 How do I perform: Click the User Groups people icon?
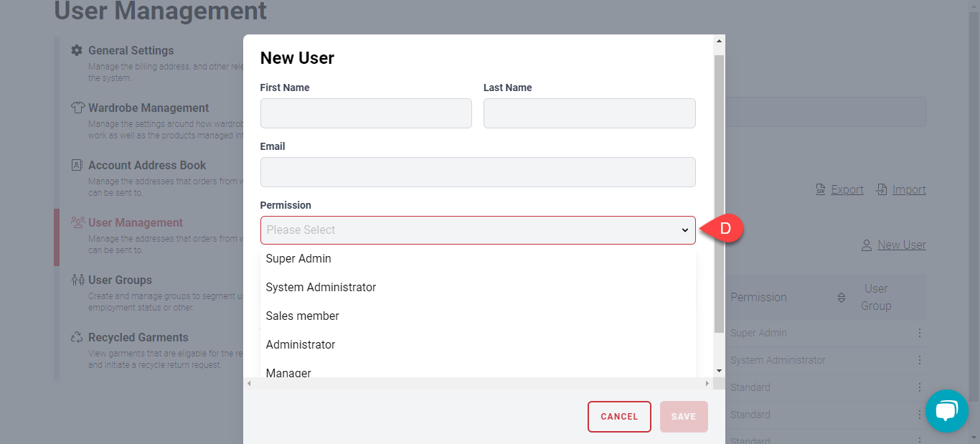tap(77, 280)
